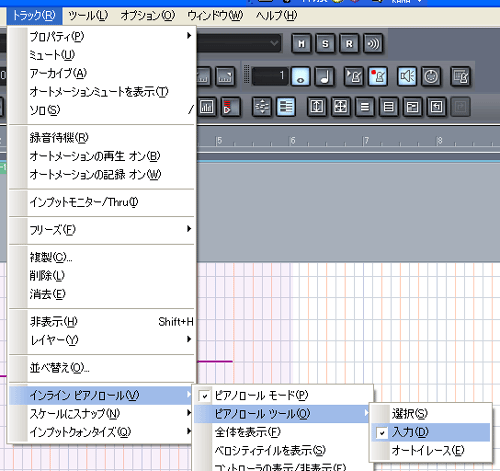Select アーカイブ(A) menu entry

[x=102, y=73]
